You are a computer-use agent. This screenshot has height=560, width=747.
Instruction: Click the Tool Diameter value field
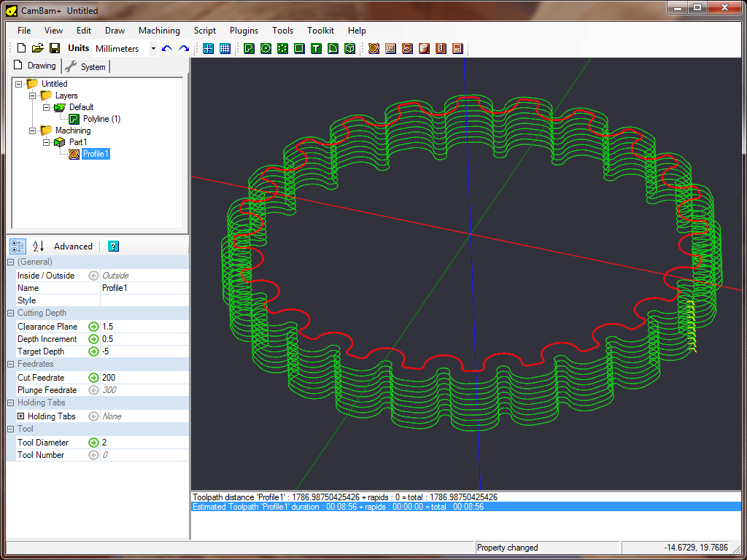click(144, 443)
